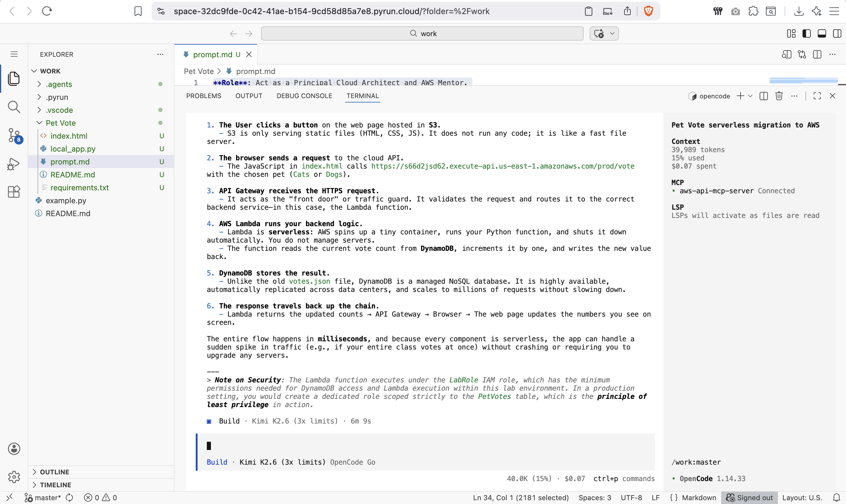The height and width of the screenshot is (504, 846).
Task: Click the opencode terminal prompt input
Action: 426,446
